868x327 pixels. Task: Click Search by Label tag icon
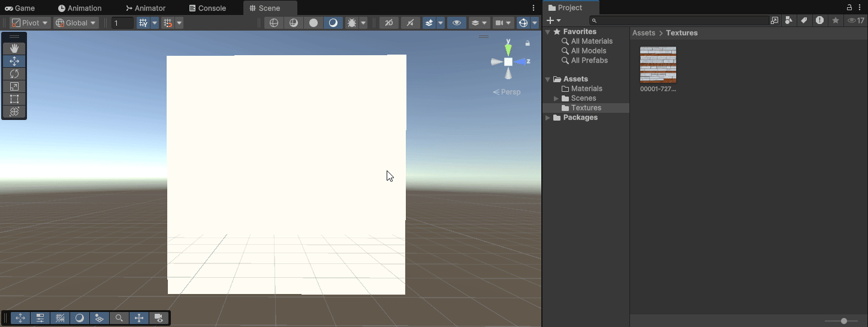(804, 20)
